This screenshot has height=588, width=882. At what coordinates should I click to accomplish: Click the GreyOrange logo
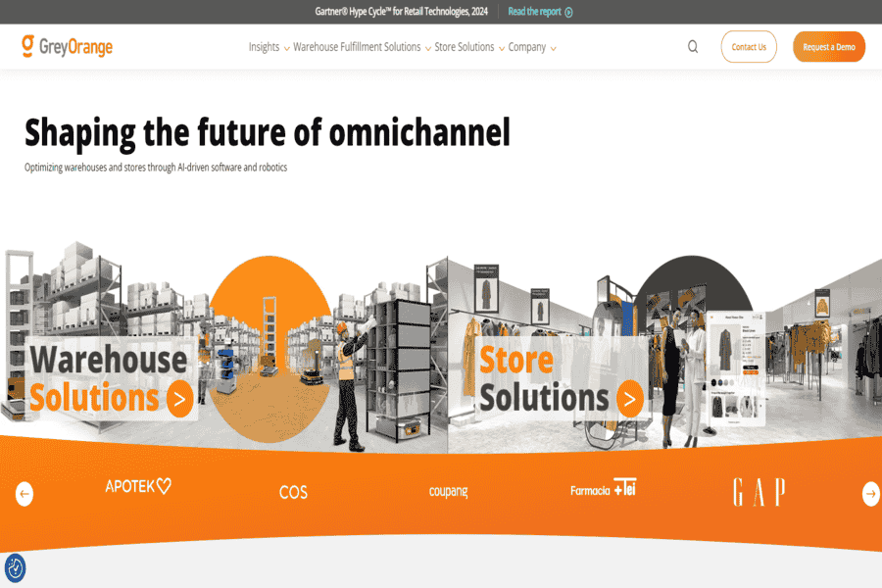click(x=67, y=46)
